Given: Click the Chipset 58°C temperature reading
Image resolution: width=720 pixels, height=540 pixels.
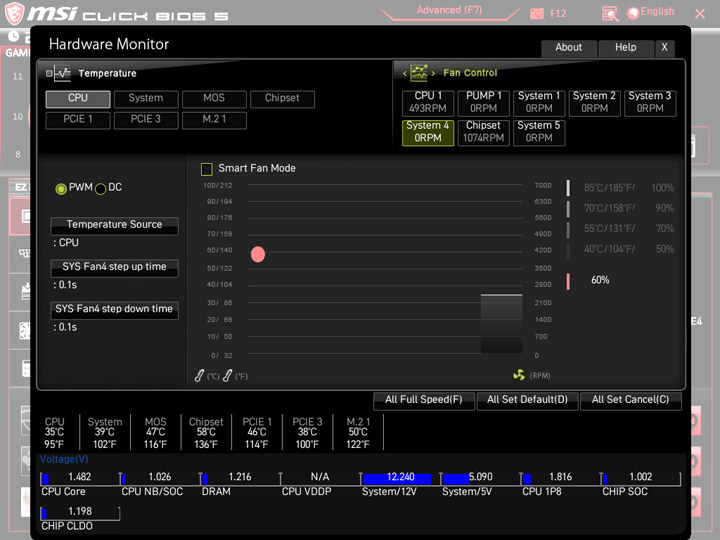Looking at the screenshot, I should click(x=206, y=433).
